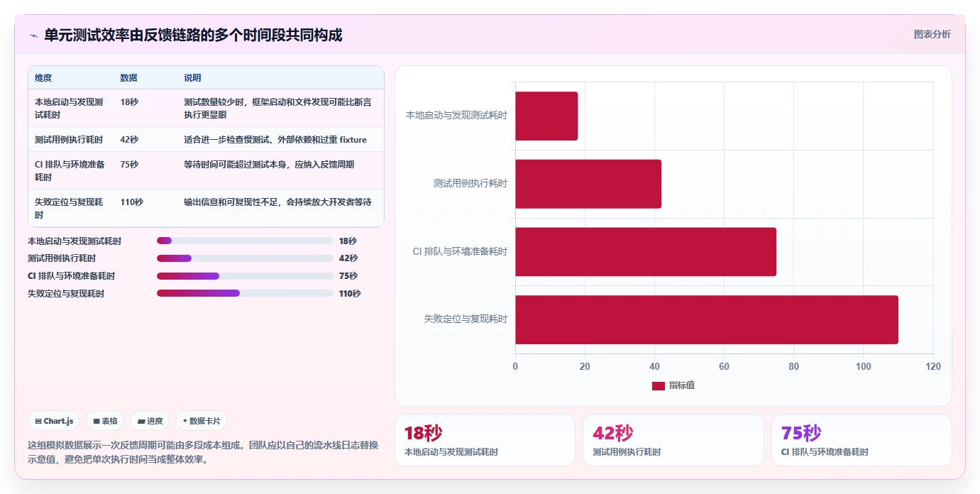Click the 进度 chip icon
980x494 pixels.
(x=141, y=421)
